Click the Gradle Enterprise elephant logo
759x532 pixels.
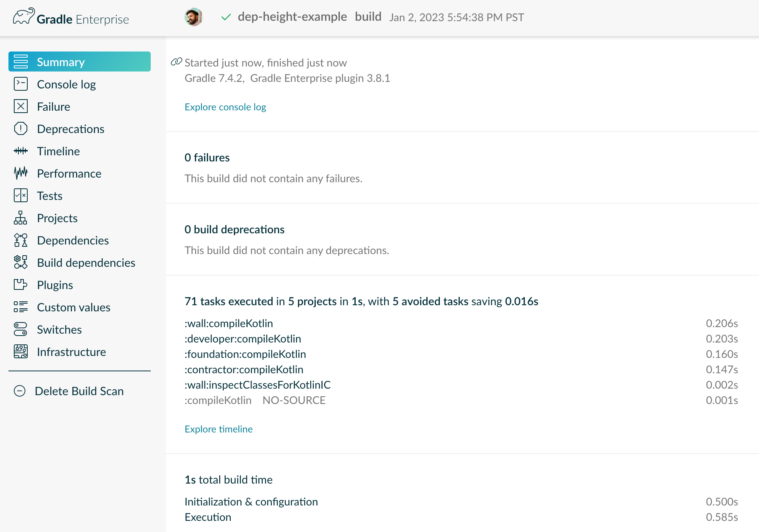point(23,17)
